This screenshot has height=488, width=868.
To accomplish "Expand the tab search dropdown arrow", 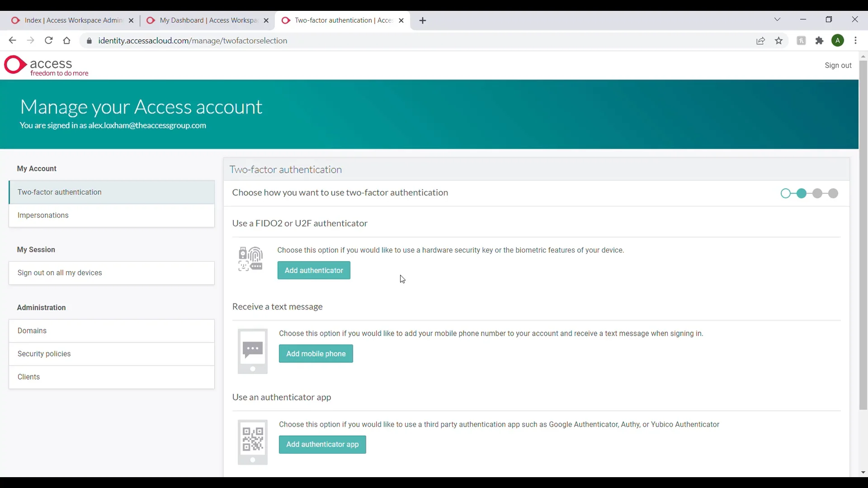I will (777, 19).
